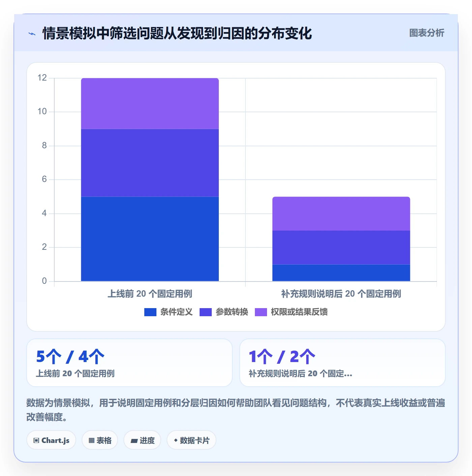Click the y-axis value 4
Screen dimensions: 472x476
44,213
